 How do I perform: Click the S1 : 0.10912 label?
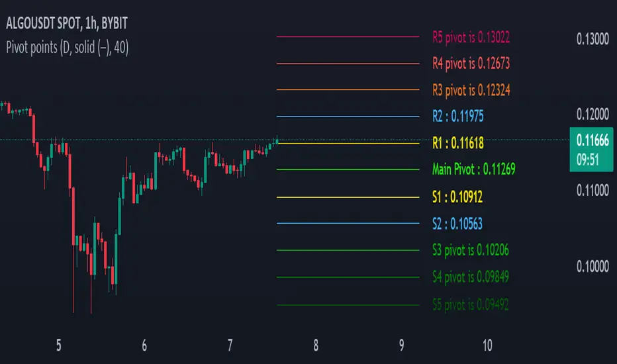click(457, 197)
